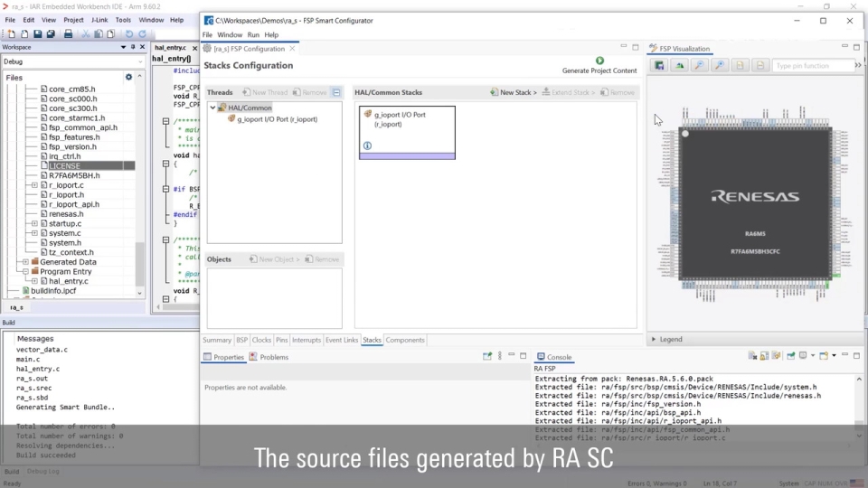Open the J-Link menu
The height and width of the screenshot is (488, 868).
(99, 20)
